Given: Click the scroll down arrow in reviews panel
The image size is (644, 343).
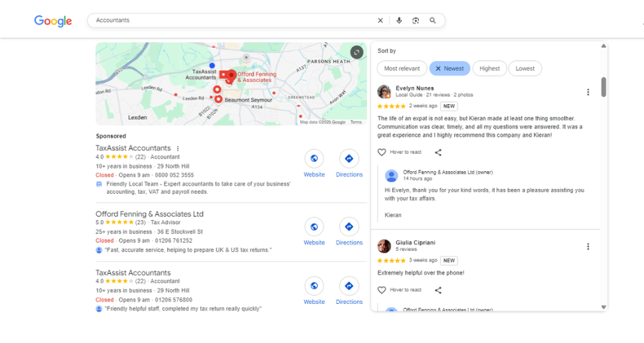Looking at the screenshot, I should (604, 307).
